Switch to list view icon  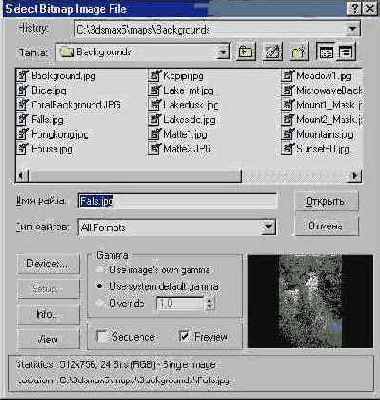[x=325, y=52]
